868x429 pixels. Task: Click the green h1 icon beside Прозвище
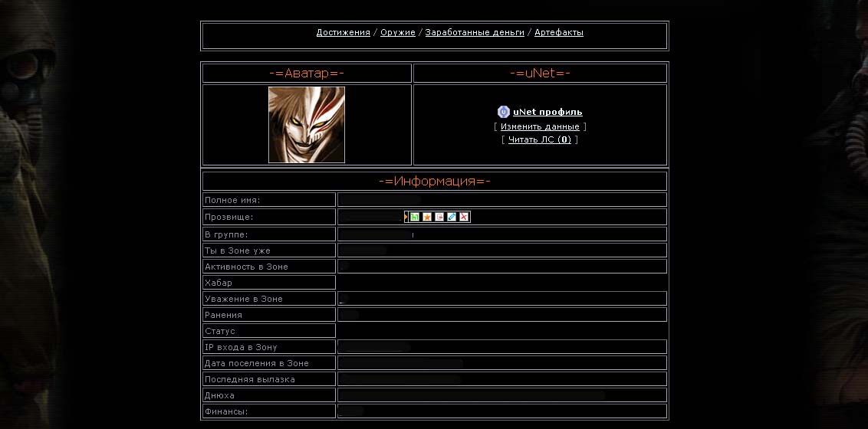pyautogui.click(x=415, y=217)
